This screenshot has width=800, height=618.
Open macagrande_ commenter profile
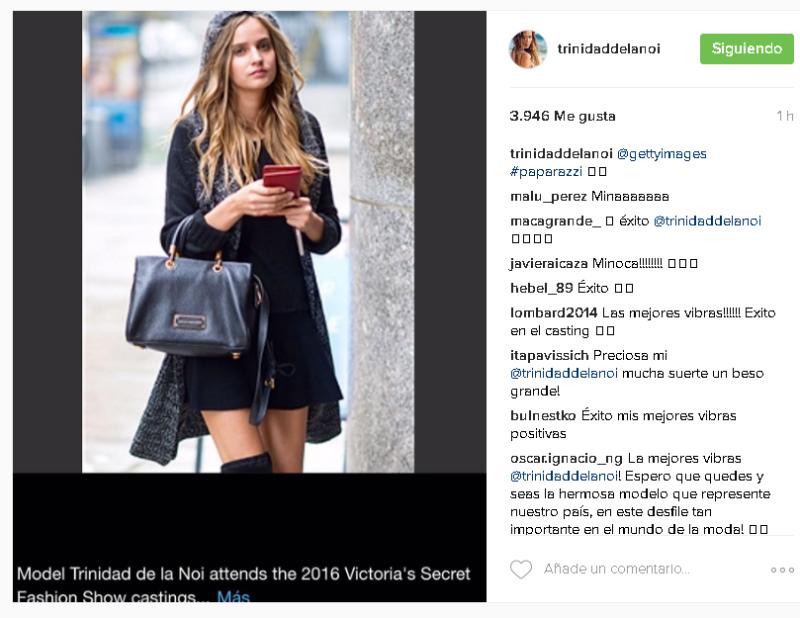coord(555,221)
